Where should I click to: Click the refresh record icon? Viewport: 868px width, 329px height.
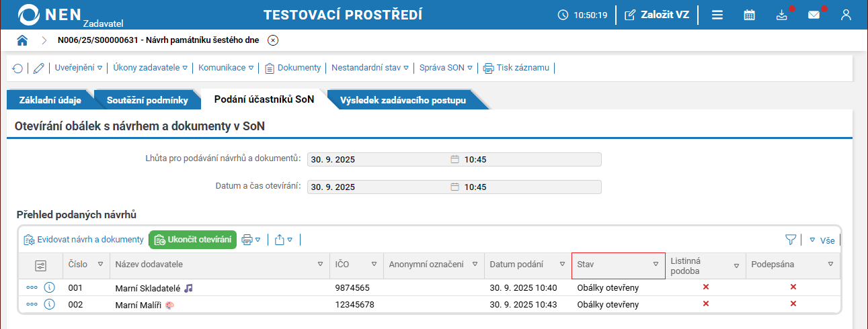(17, 68)
